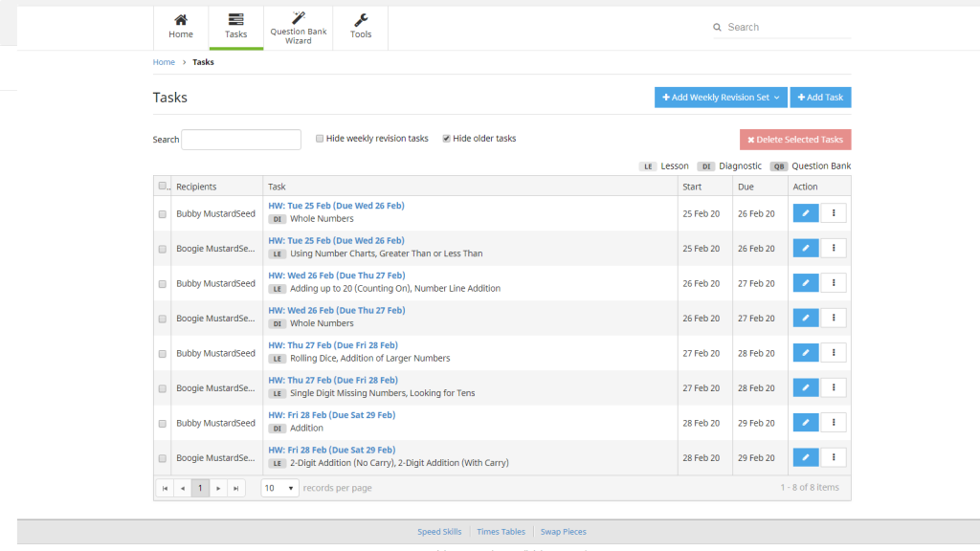
Task: Edit Boogie's Whole Numbers task with pencil
Action: (x=806, y=318)
